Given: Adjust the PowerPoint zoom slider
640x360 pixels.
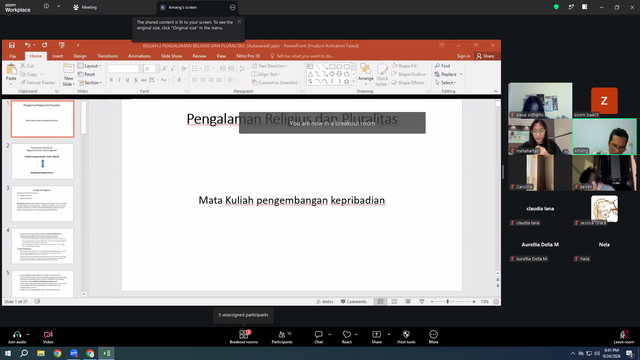Looking at the screenshot, I should point(448,302).
